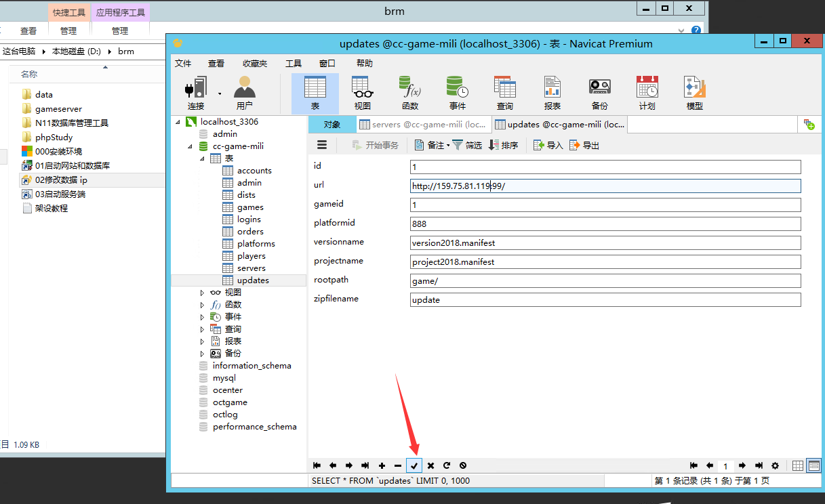Screen dimensions: 825x504
Task: Apply changes with the checkmark icon
Action: click(x=414, y=465)
